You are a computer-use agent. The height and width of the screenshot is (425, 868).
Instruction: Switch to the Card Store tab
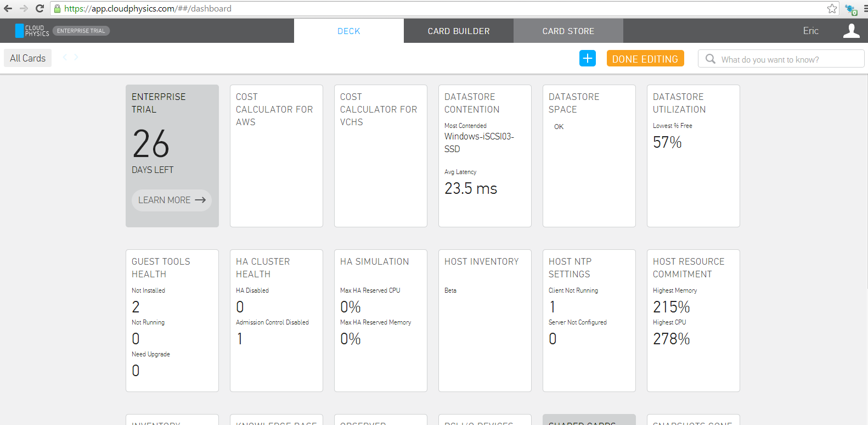point(568,31)
